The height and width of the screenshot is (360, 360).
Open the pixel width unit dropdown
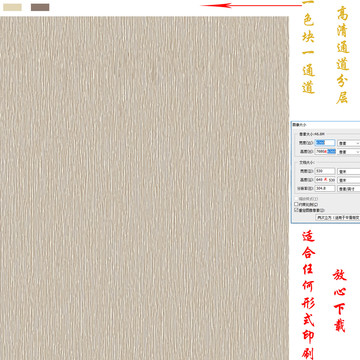click(349, 143)
